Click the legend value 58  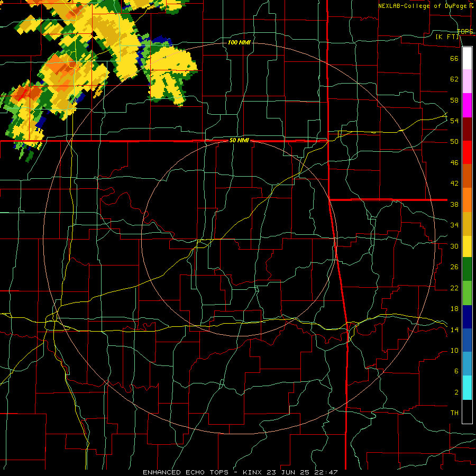pos(454,100)
